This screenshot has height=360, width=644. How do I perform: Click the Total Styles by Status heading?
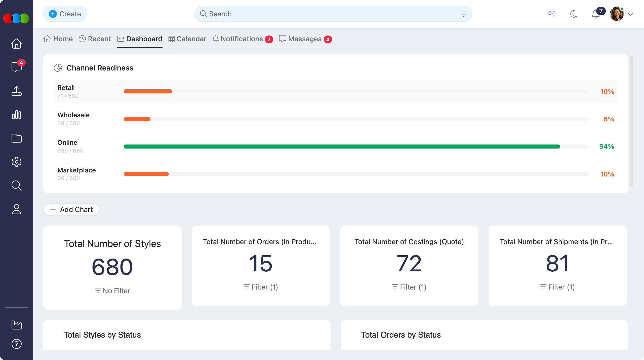pyautogui.click(x=102, y=335)
